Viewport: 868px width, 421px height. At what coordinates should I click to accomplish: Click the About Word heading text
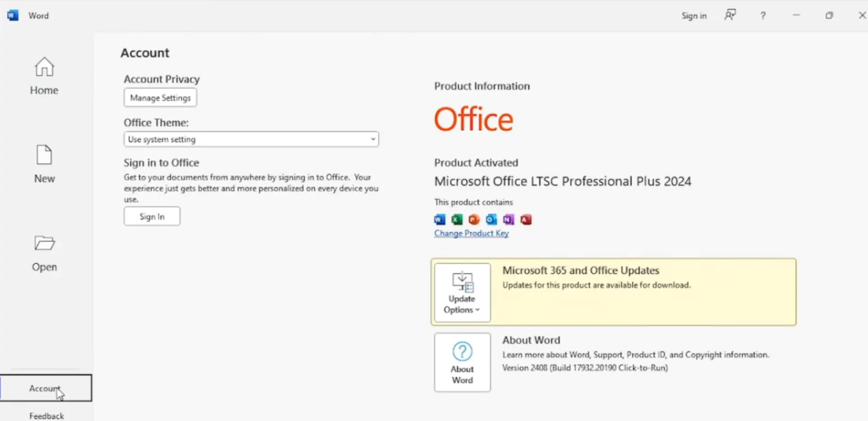click(x=531, y=340)
